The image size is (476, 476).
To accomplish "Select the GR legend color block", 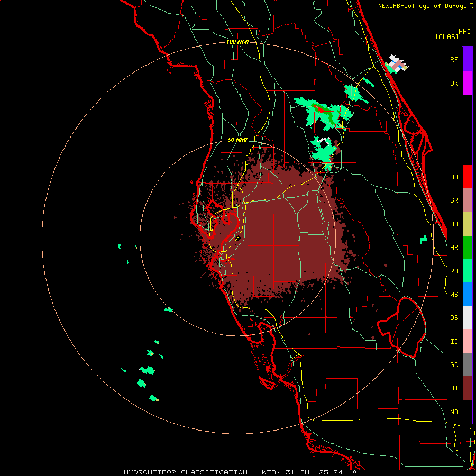I will pyautogui.click(x=467, y=200).
